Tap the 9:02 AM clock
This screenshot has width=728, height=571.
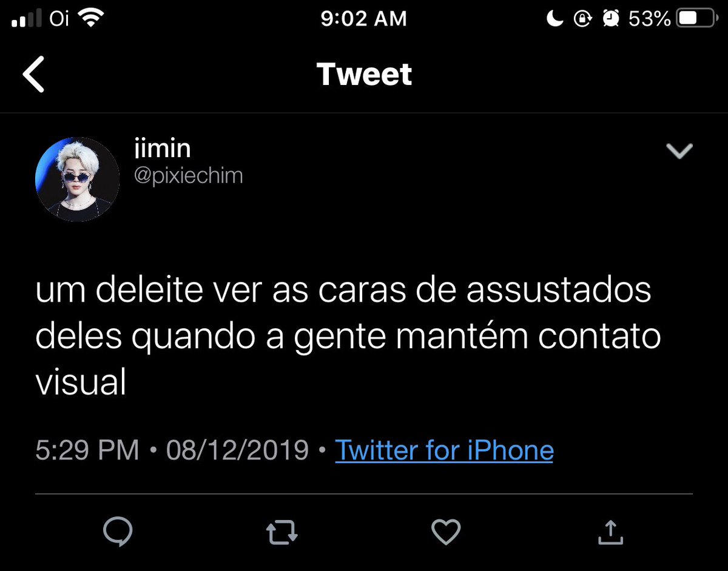363,19
